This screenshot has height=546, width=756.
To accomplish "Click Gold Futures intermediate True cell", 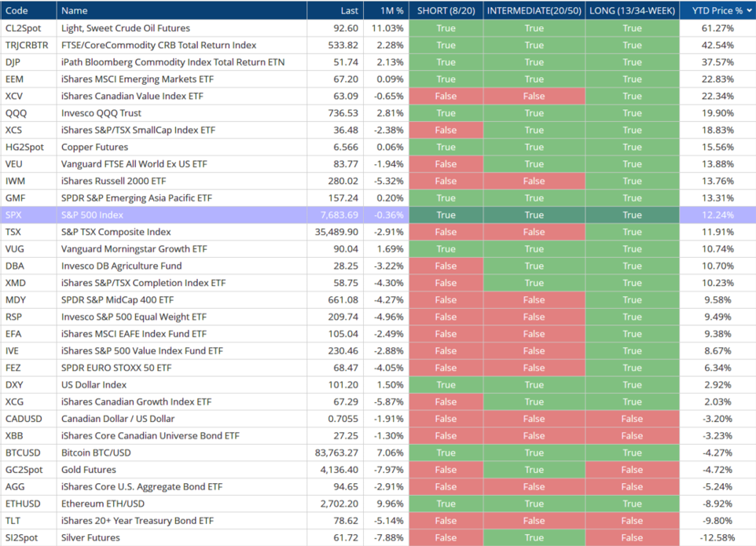I will point(534,470).
